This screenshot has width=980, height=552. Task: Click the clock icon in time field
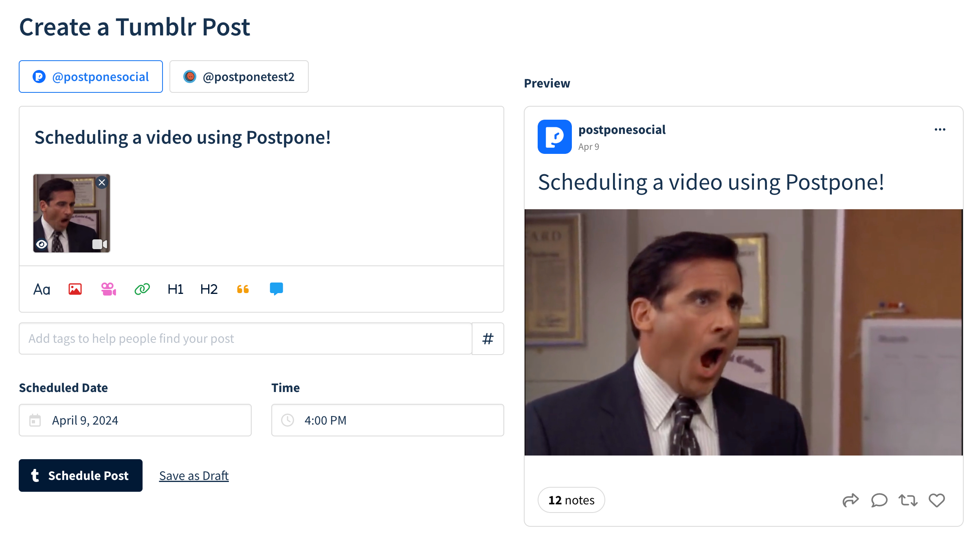point(288,420)
